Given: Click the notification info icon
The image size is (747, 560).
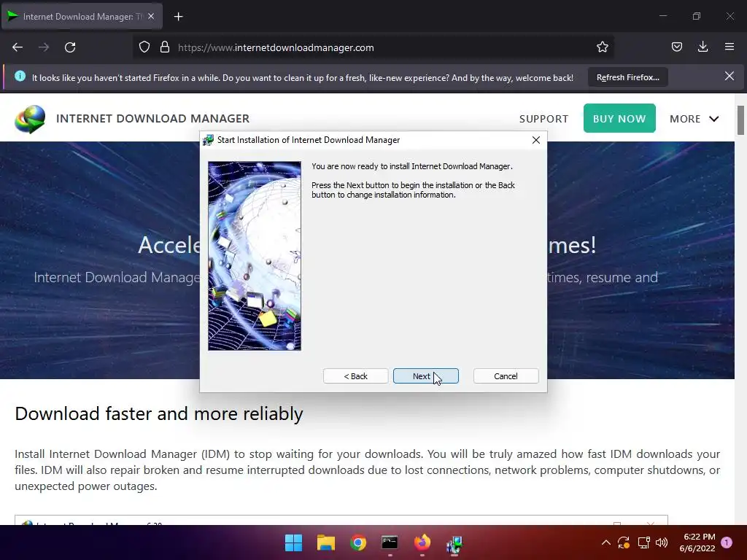Looking at the screenshot, I should [x=20, y=76].
